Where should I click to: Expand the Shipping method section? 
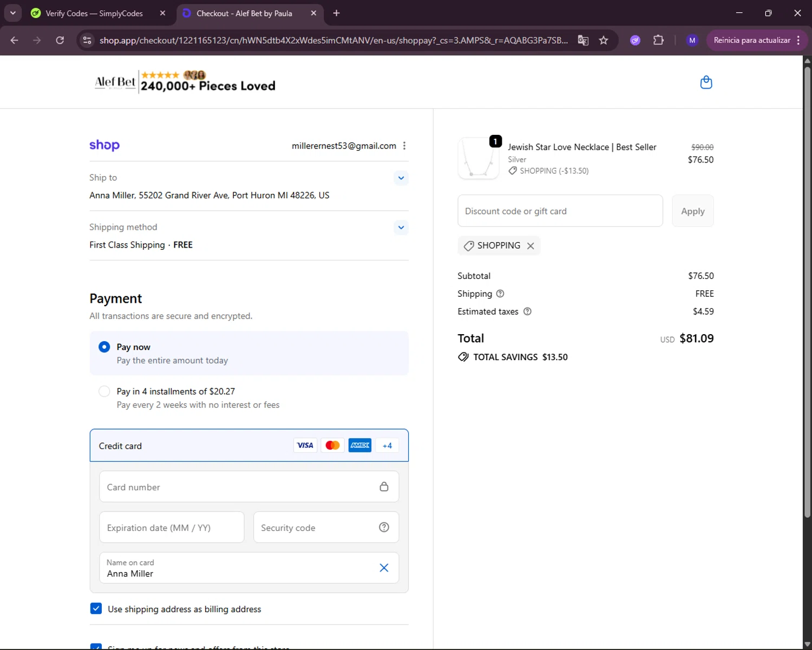[401, 227]
